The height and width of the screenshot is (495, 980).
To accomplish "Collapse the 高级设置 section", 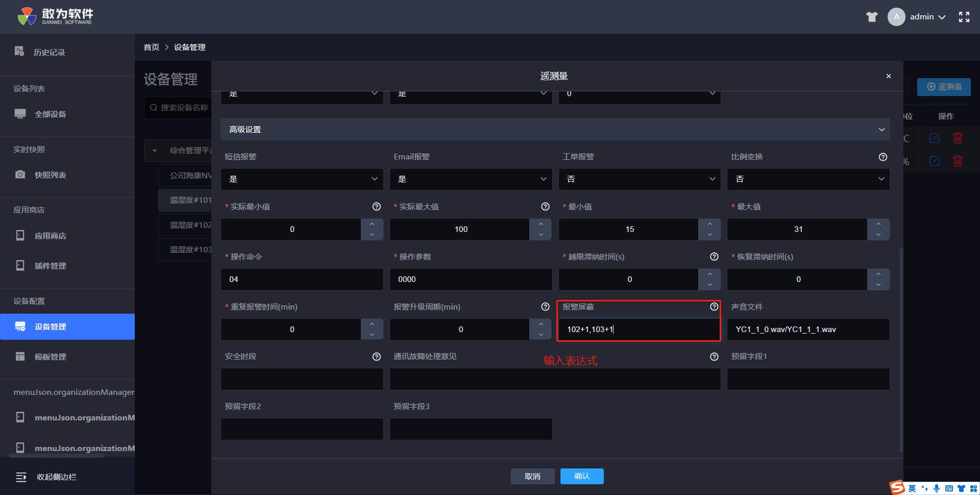I will [x=881, y=130].
